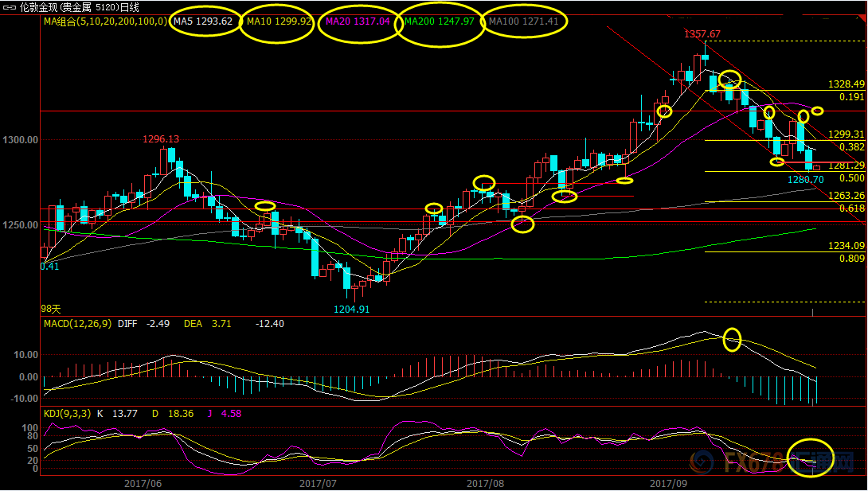Click the 2017/06 date axis label
This screenshot has width=868, height=491.
click(143, 484)
